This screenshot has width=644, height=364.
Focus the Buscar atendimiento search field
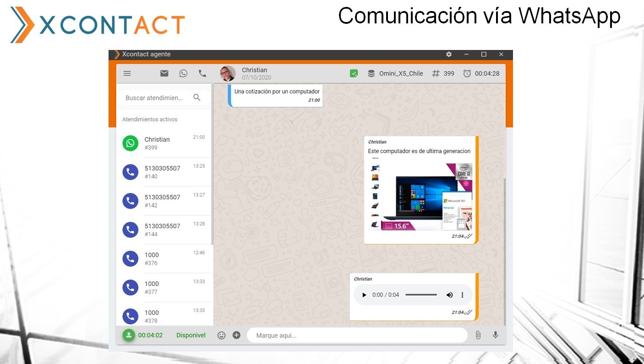pyautogui.click(x=164, y=98)
